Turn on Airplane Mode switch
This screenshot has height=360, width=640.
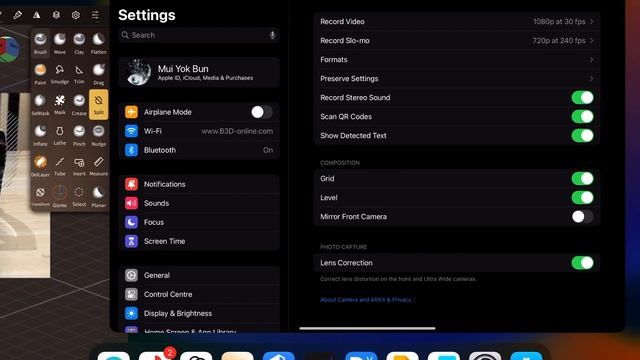coord(262,112)
